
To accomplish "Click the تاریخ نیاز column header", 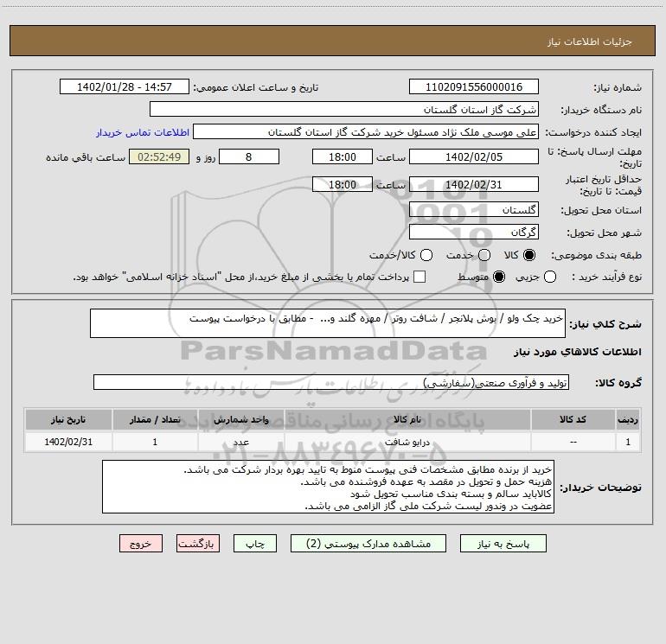I will [x=68, y=419].
